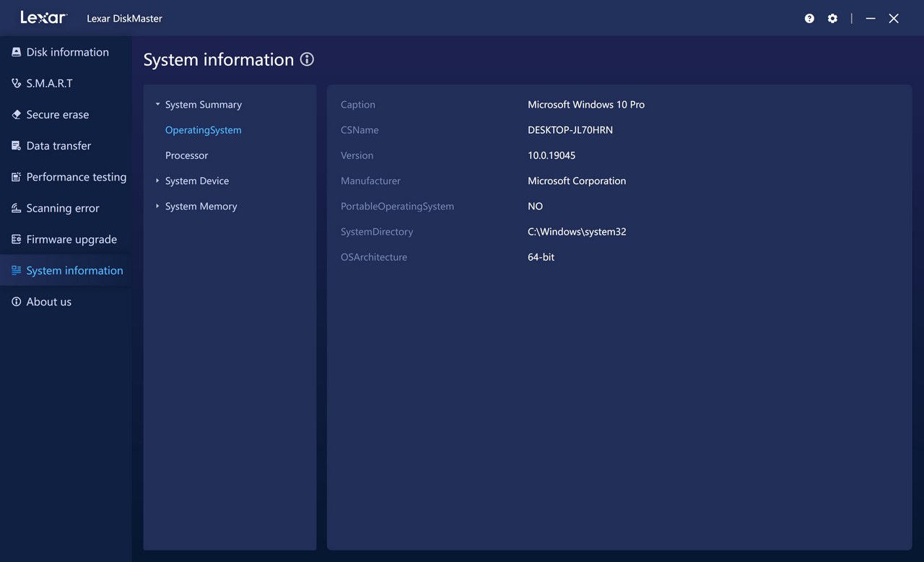Select Processor in the tree
The image size is (924, 562).
pos(187,155)
